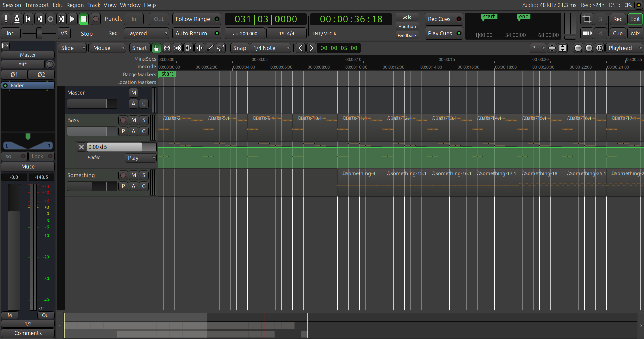644x339 pixels.
Task: Click the go-to-start transport icon
Action: pyautogui.click(x=28, y=19)
